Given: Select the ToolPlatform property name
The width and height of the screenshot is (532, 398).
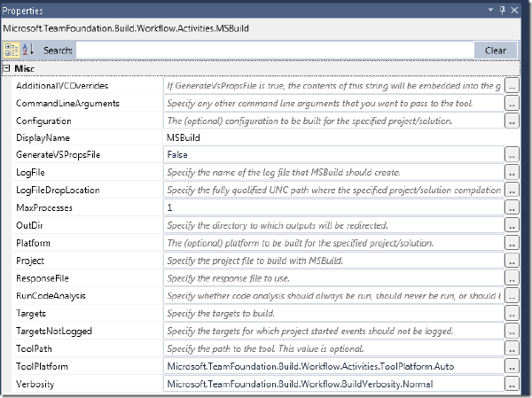Looking at the screenshot, I should click(42, 366).
